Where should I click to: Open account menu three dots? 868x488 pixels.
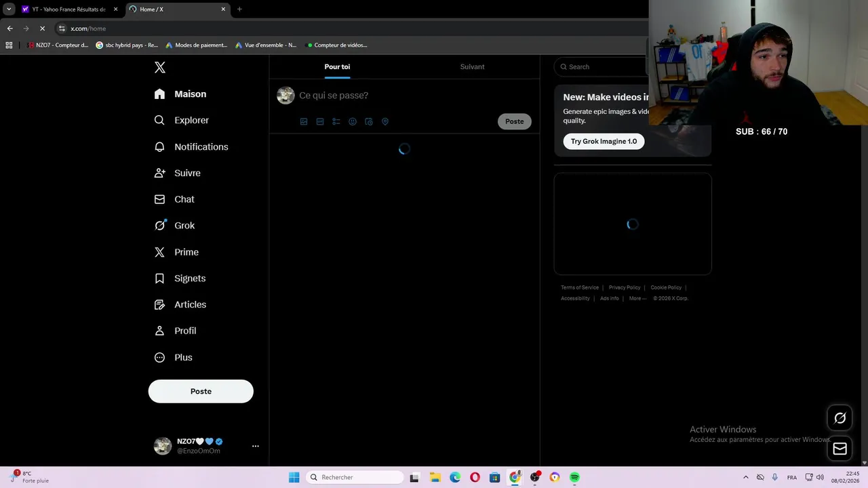(256, 446)
